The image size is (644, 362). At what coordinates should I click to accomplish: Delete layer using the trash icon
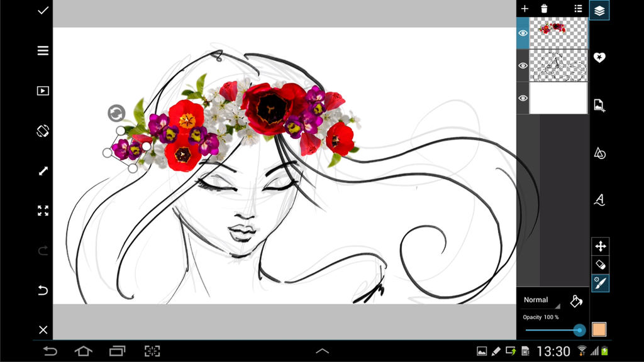coord(544,9)
